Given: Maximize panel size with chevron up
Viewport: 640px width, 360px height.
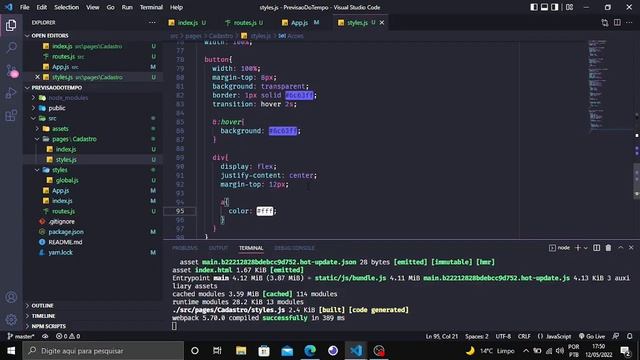Looking at the screenshot, I should click(x=620, y=248).
